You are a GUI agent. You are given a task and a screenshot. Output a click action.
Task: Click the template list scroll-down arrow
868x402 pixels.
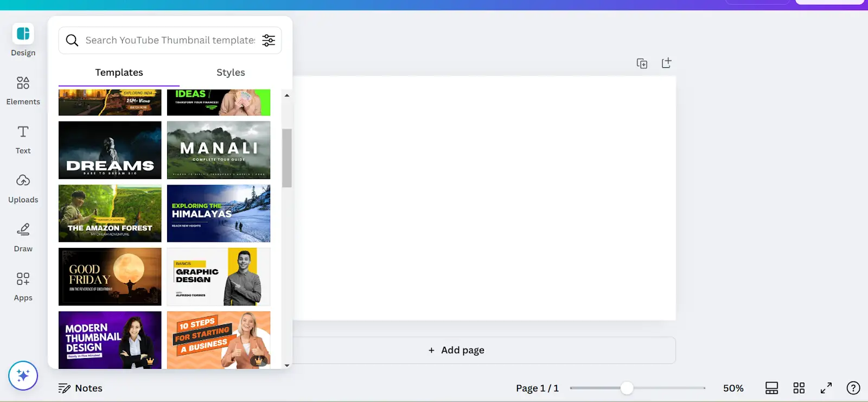point(287,365)
